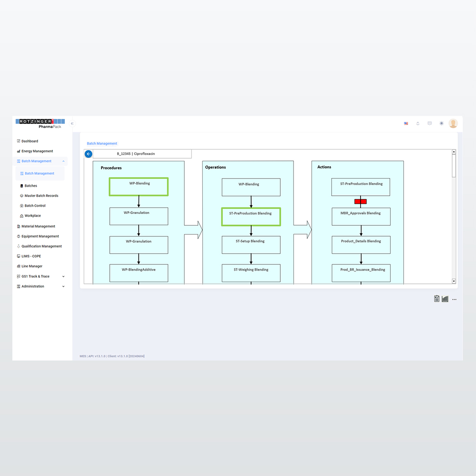The width and height of the screenshot is (476, 476).
Task: Expand the GS1 Track & Trace chevron
Action: 63,276
